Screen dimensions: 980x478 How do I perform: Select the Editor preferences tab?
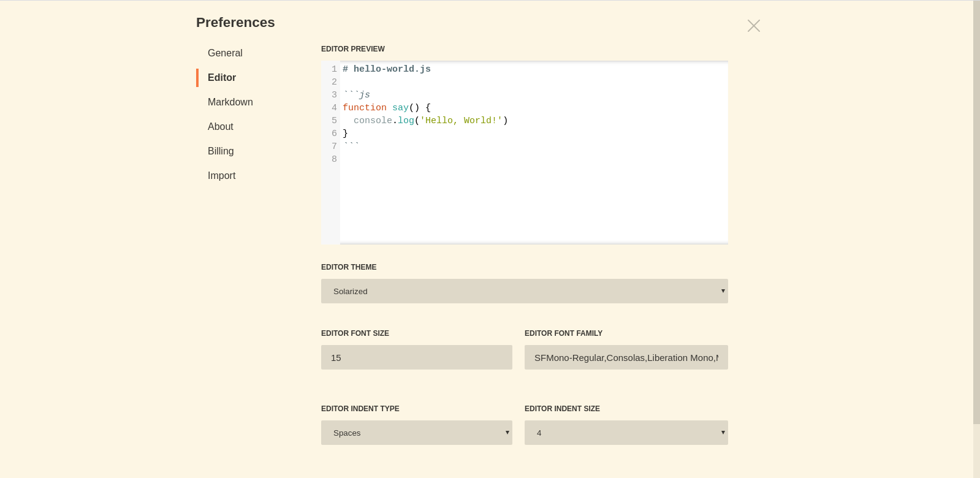(x=222, y=78)
